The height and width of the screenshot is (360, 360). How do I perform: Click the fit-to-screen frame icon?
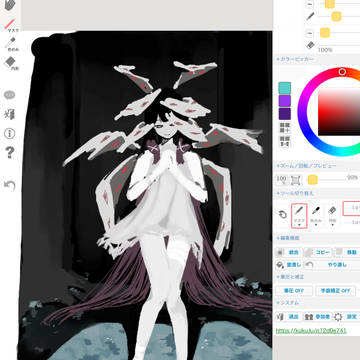[295, 180]
